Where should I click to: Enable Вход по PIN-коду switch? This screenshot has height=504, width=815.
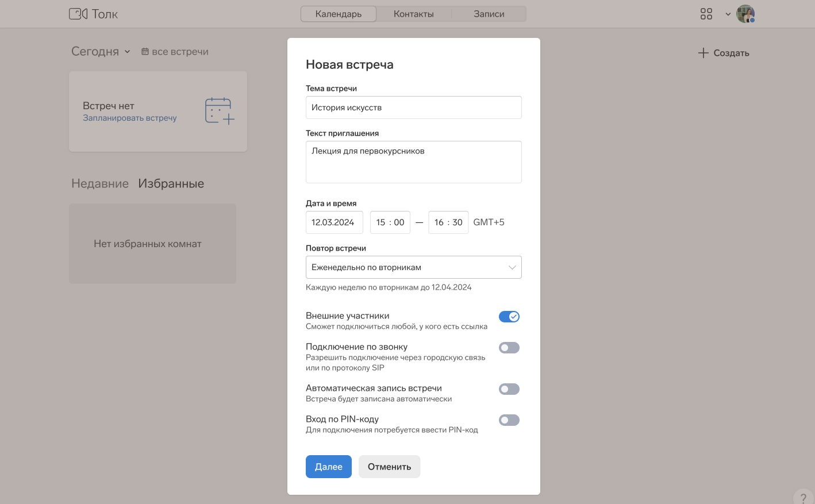click(x=509, y=420)
